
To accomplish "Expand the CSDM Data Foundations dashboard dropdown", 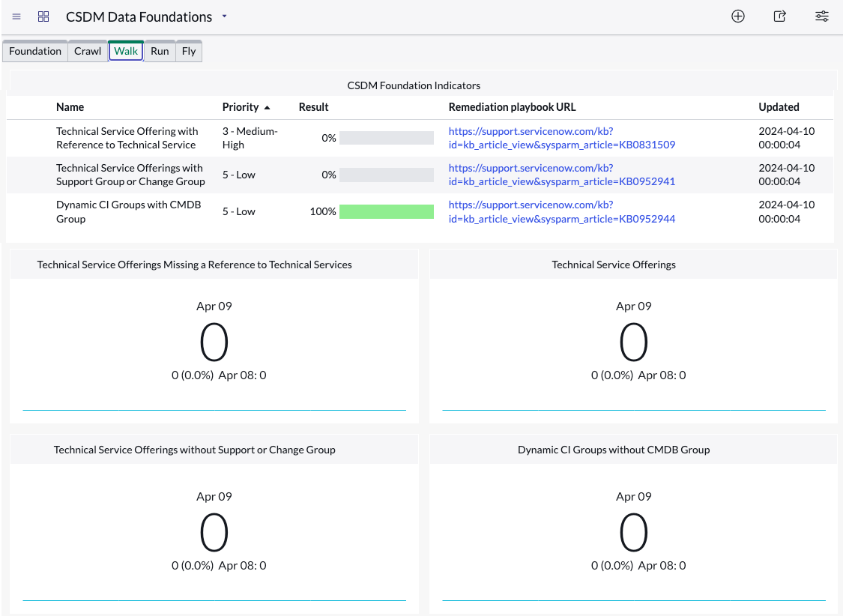I will [224, 16].
